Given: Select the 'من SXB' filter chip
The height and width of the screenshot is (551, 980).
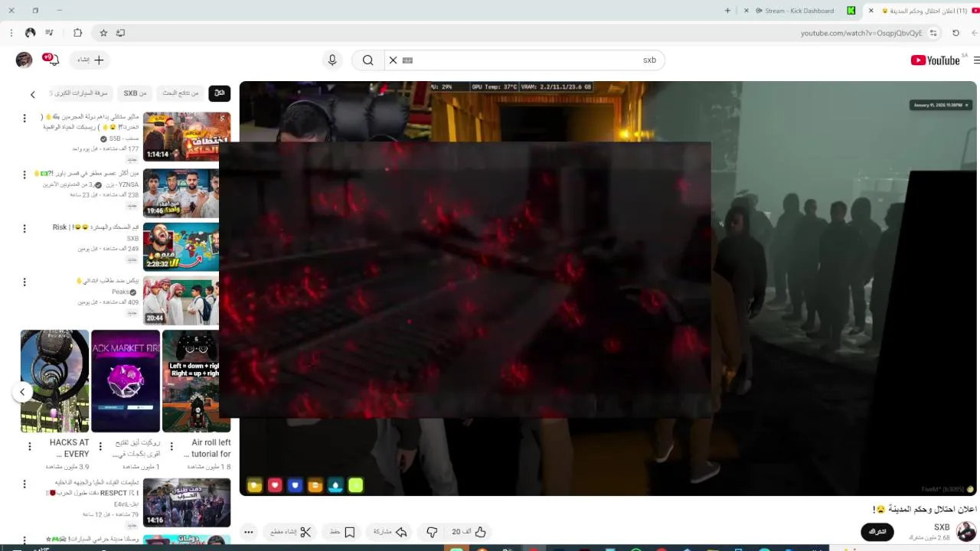Looking at the screenshot, I should [x=135, y=93].
